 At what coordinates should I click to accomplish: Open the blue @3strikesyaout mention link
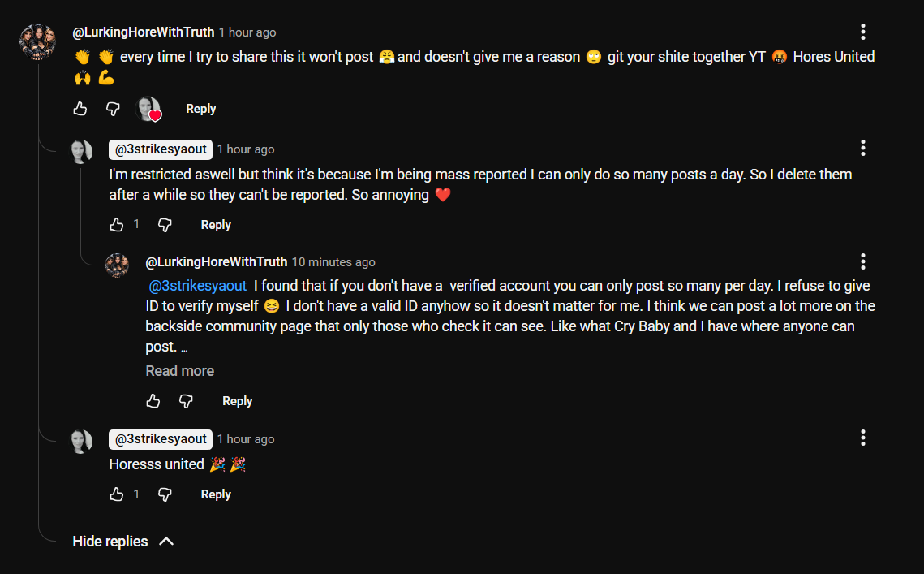pos(197,286)
